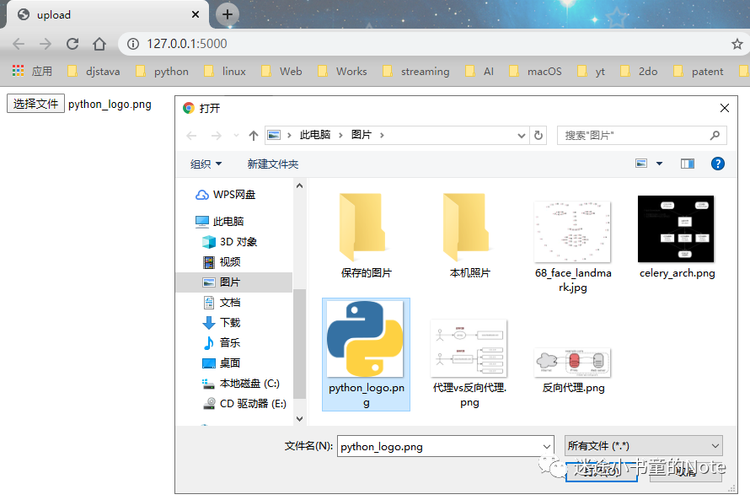
Task: Close the upload browser tab
Action: 195,15
